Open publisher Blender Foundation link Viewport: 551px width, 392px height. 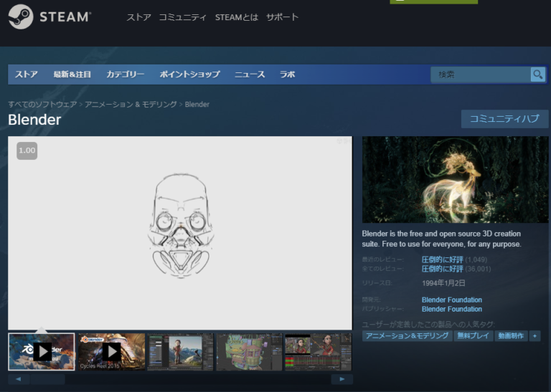[x=452, y=309]
